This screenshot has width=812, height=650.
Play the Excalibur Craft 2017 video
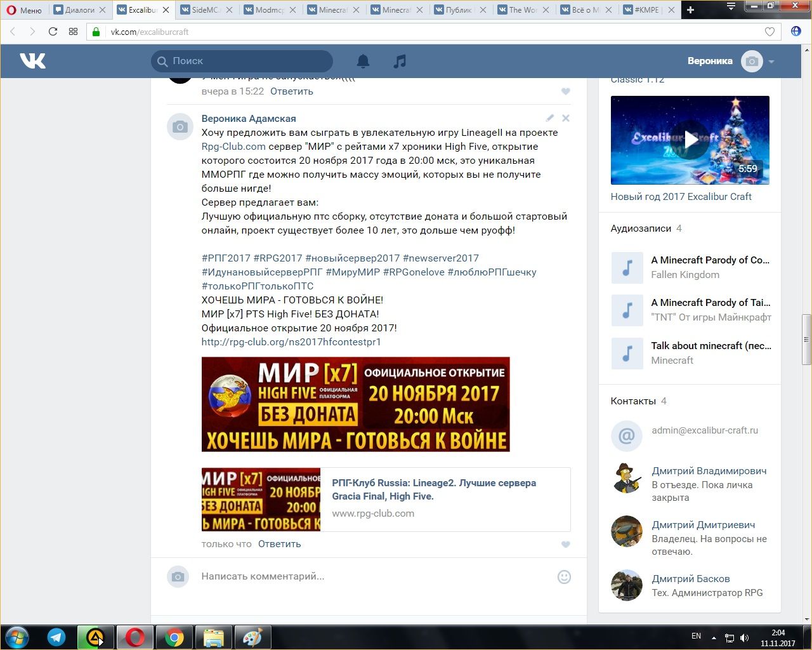coord(690,140)
